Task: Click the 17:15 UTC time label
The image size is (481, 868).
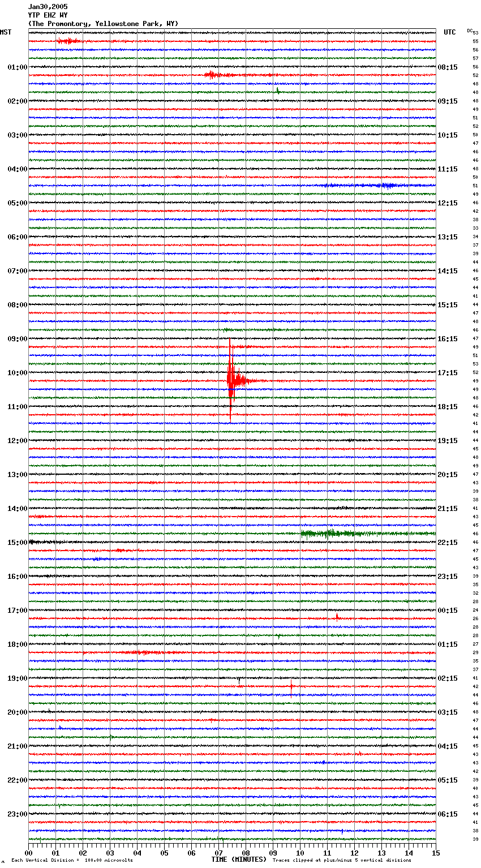Action: click(x=448, y=373)
